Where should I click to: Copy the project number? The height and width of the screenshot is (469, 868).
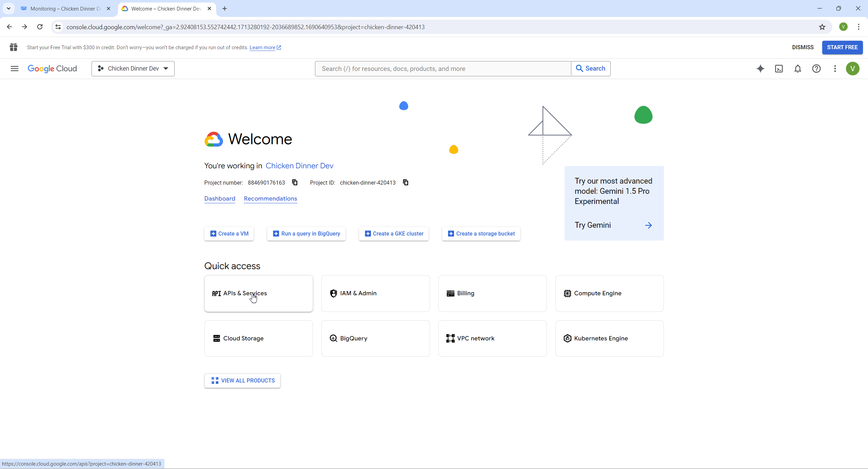[x=295, y=183]
